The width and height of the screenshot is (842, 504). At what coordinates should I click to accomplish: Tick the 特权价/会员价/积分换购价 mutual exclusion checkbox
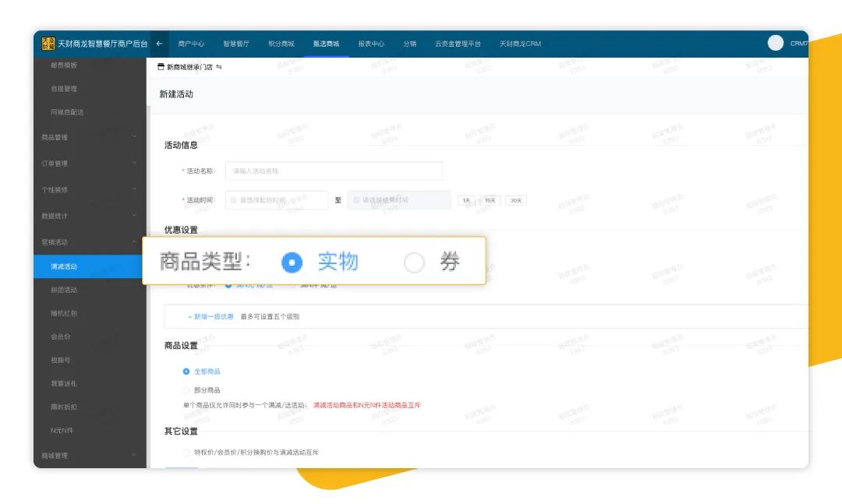click(x=186, y=453)
